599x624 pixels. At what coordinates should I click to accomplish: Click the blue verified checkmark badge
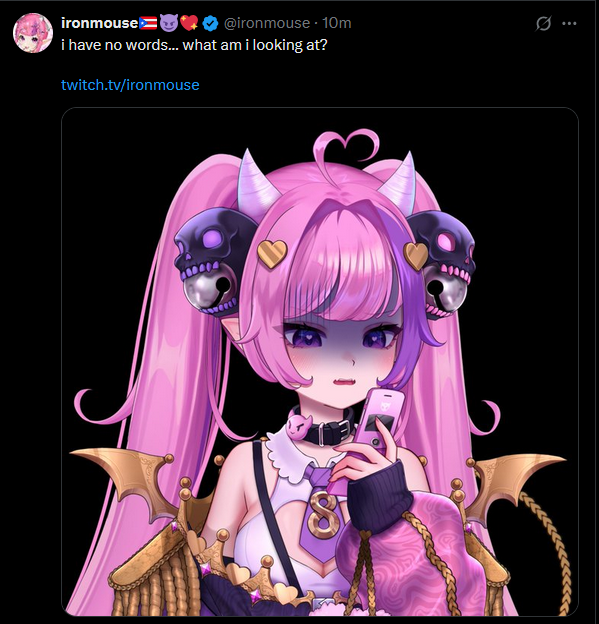point(210,23)
